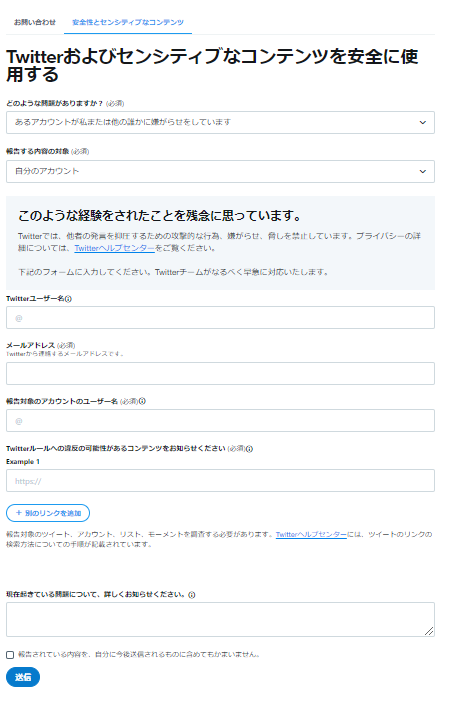Image resolution: width=454 pixels, height=704 pixels.
Task: Tick the 報告されている内容を checkbox
Action: point(10,655)
